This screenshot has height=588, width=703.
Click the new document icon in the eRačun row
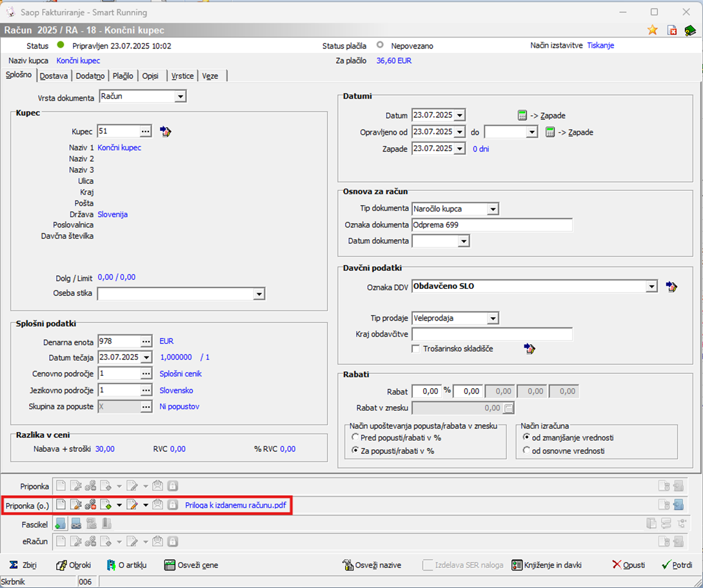pyautogui.click(x=61, y=542)
